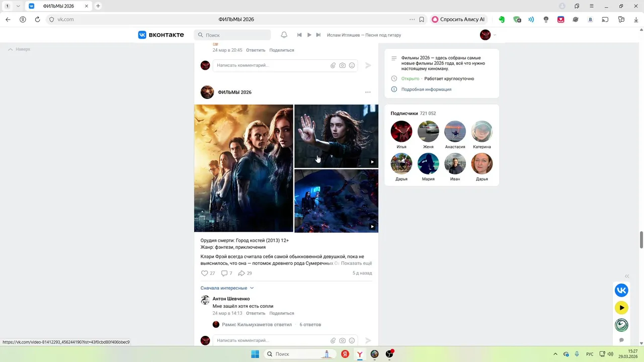This screenshot has height=362, width=644.
Task: Like the Орудия смерти post
Action: tap(208, 273)
